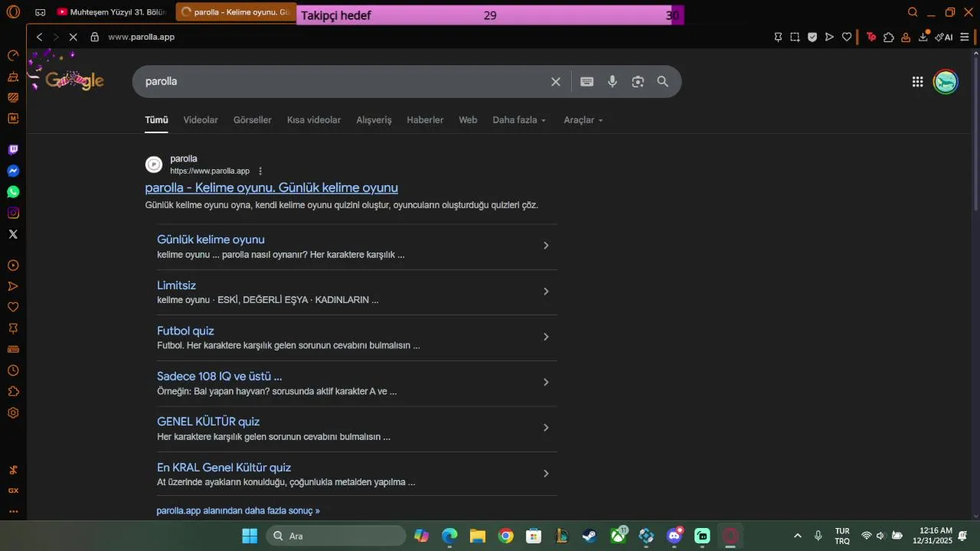The image size is (980, 551).
Task: Open sidebar three-dot more options
Action: coord(13,511)
